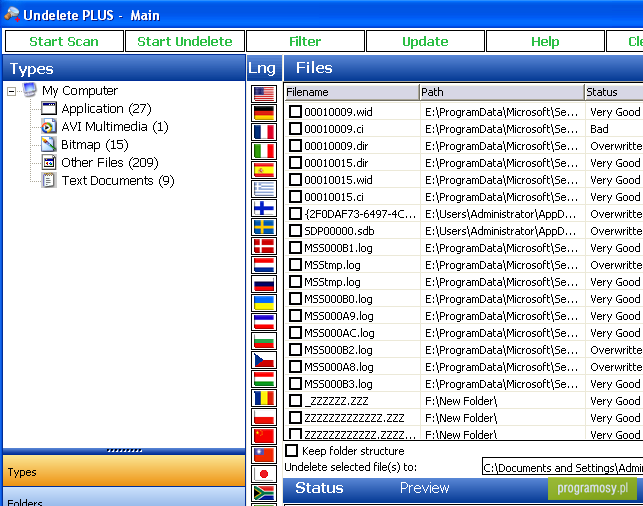Select Application (27) type

[106, 109]
